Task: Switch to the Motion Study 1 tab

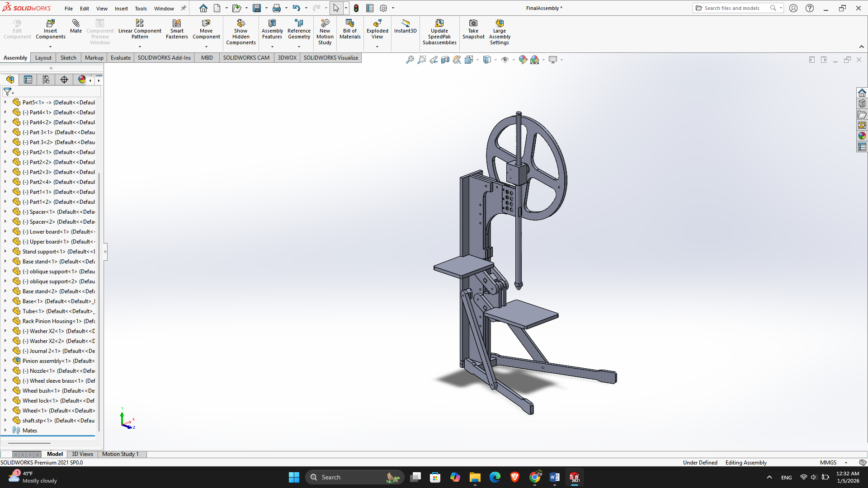Action: [x=120, y=454]
